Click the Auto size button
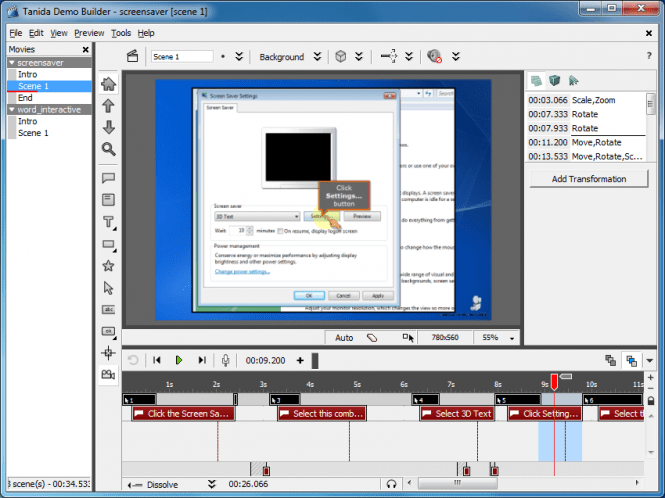665x498 pixels. (344, 338)
